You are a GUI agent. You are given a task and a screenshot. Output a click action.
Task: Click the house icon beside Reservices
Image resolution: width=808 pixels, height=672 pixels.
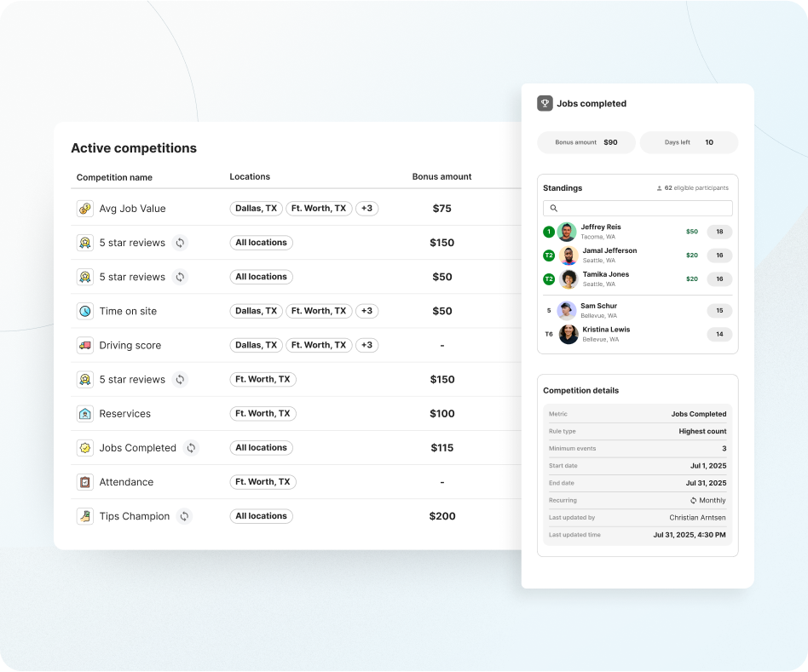click(85, 413)
